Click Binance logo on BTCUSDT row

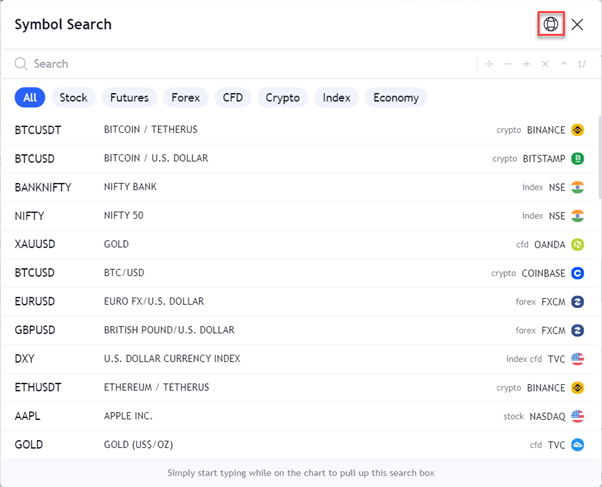577,130
